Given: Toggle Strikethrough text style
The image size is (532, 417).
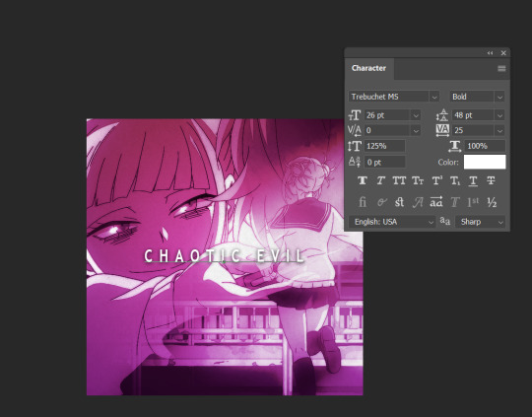Looking at the screenshot, I should (491, 180).
